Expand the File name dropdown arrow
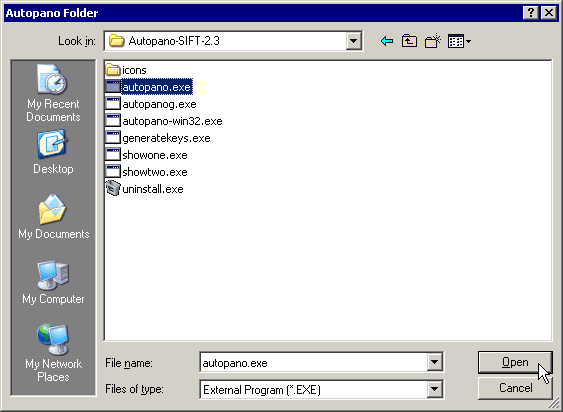This screenshot has width=563, height=412. pos(434,362)
